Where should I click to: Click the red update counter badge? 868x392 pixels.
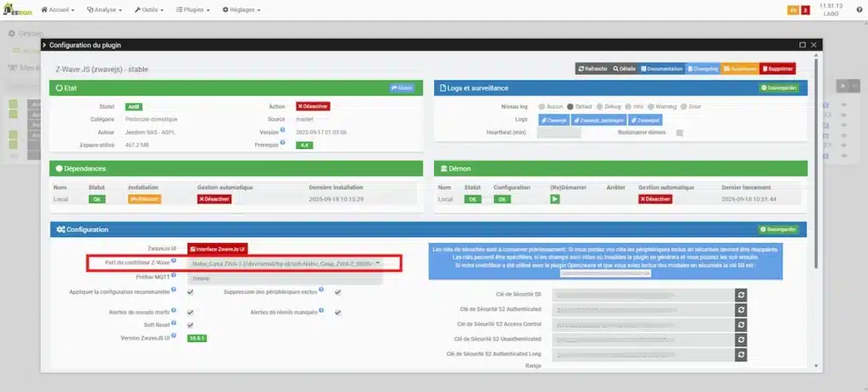coord(805,10)
